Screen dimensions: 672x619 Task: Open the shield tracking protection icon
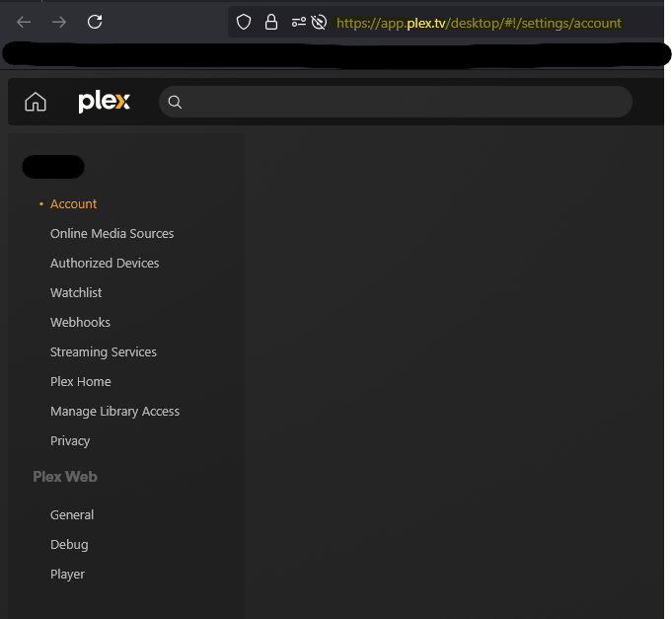point(244,22)
